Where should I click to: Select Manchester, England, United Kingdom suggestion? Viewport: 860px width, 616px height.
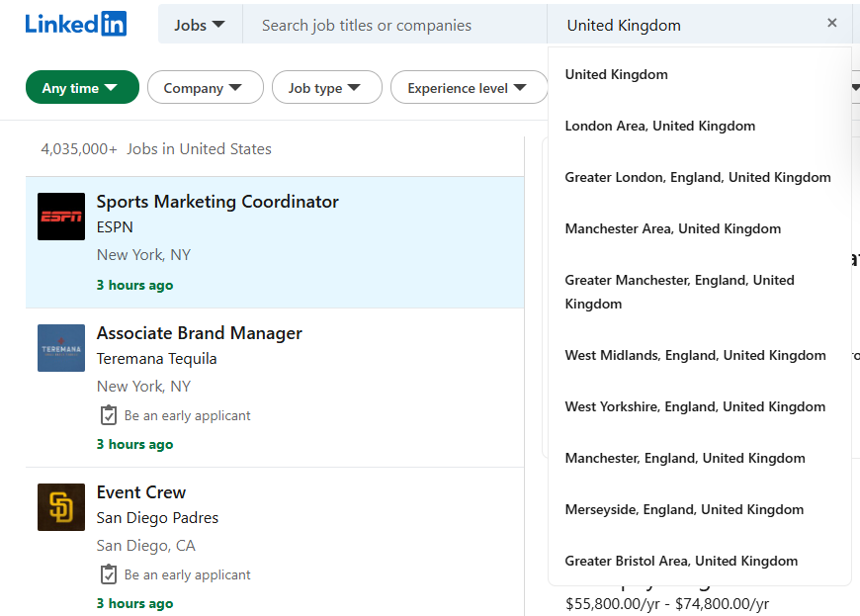(699, 458)
